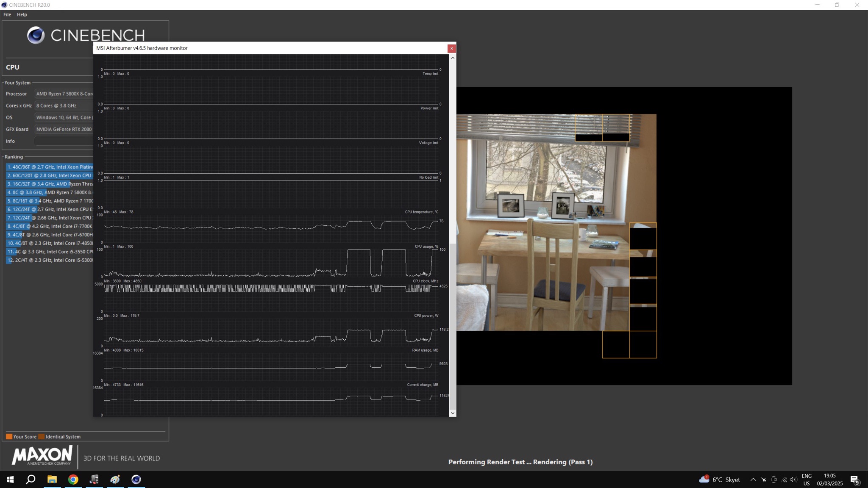This screenshot has width=868, height=488.
Task: Click the Info input field
Action: coord(64,141)
